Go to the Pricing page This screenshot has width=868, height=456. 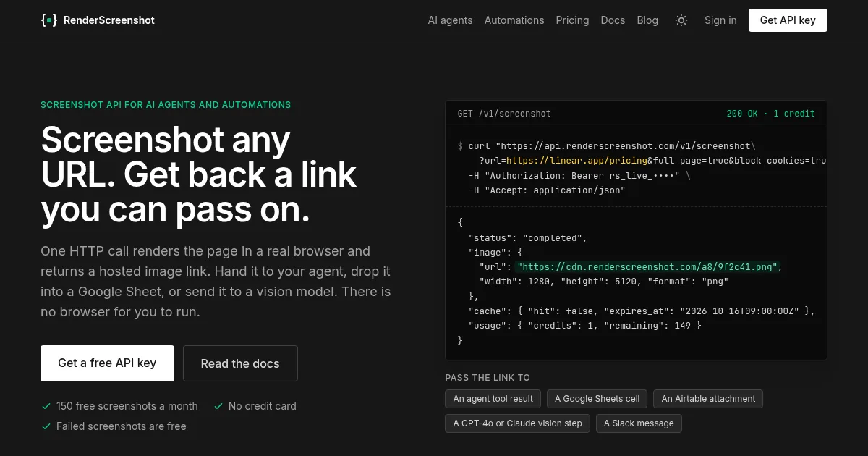(572, 20)
